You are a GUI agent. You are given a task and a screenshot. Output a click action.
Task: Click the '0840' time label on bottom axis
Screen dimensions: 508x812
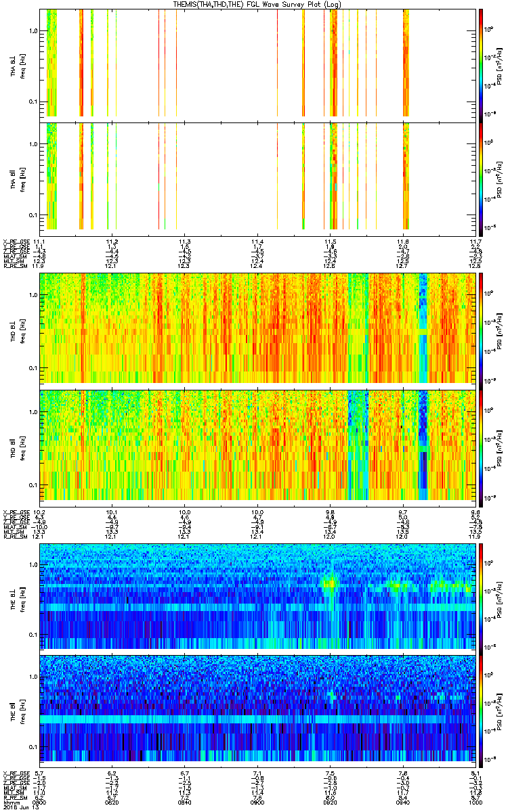point(185,803)
